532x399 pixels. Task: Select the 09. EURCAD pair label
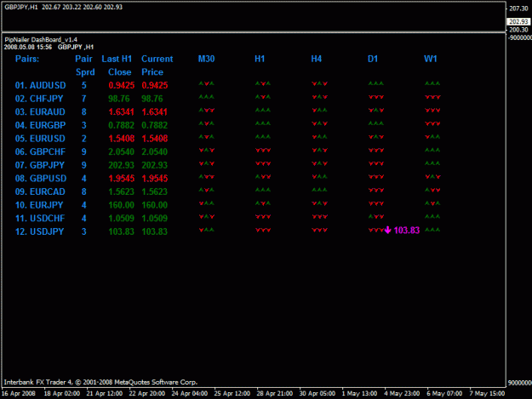point(40,191)
